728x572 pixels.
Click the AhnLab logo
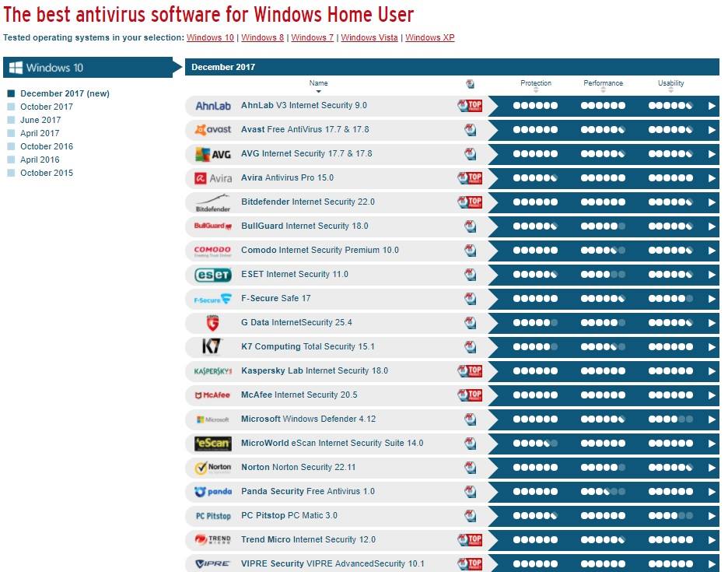(x=212, y=106)
